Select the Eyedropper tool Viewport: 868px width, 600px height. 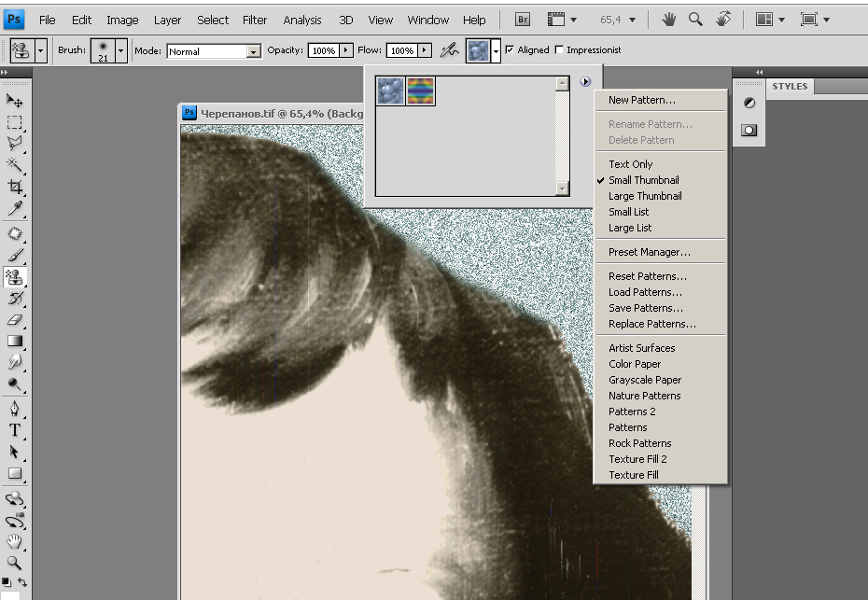tap(15, 209)
